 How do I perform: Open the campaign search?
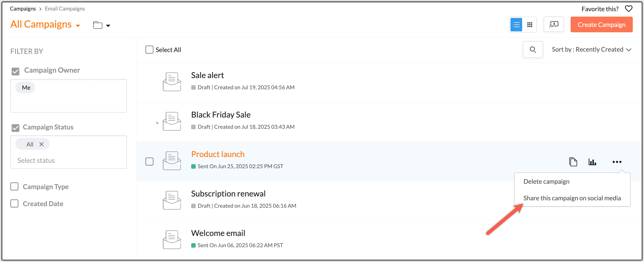(532, 50)
